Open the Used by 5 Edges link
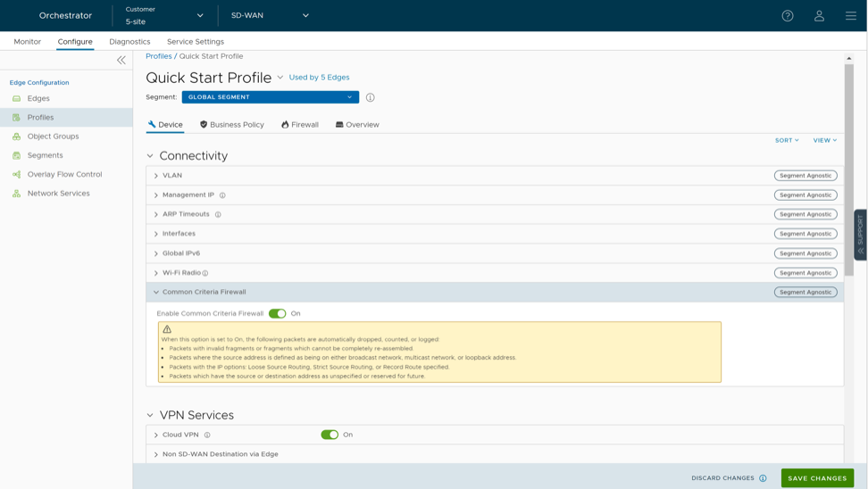The image size is (868, 489). pos(319,78)
